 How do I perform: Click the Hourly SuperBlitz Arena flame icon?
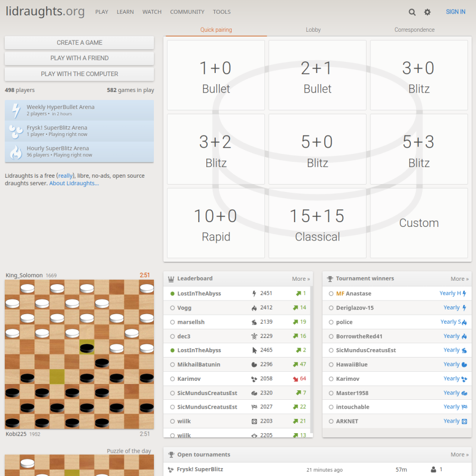click(x=16, y=152)
